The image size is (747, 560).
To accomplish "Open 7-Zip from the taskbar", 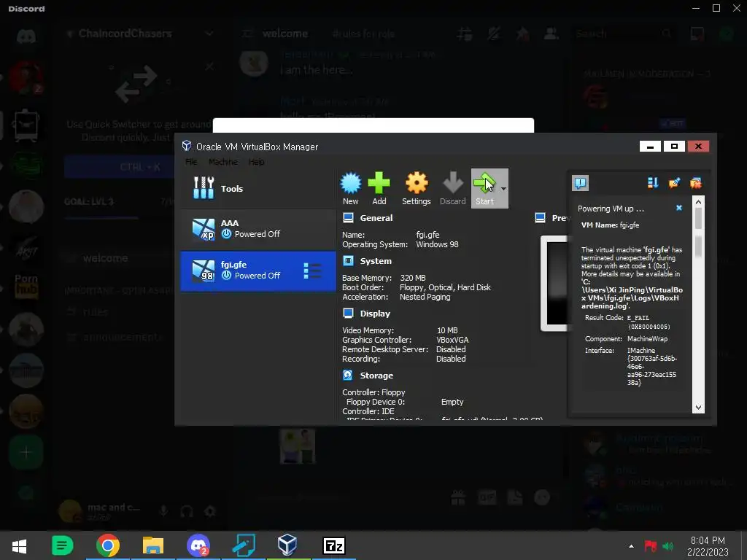I will (x=333, y=545).
